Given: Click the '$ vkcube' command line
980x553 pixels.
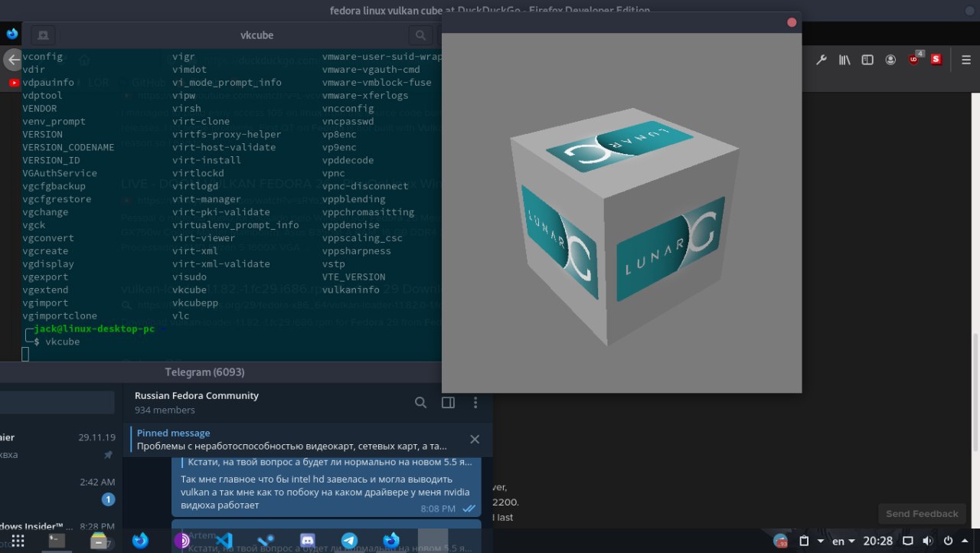Looking at the screenshot, I should tap(57, 342).
